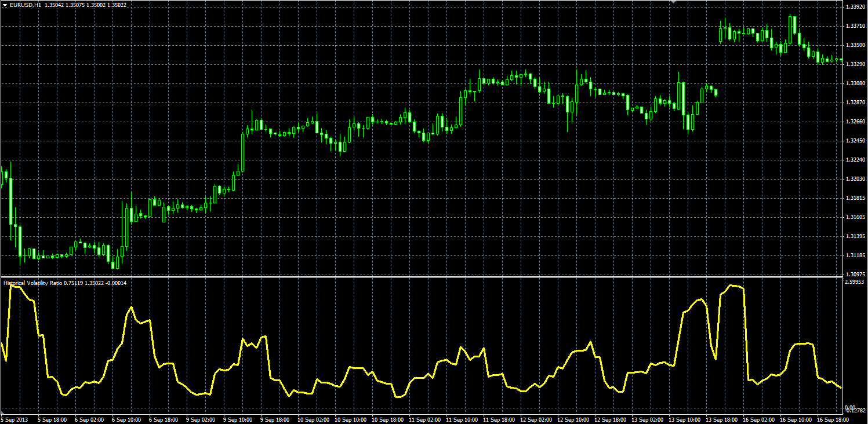Click the 16 Sep 10:00 time label
Viewport: 868px width, 424px height.
point(796,419)
